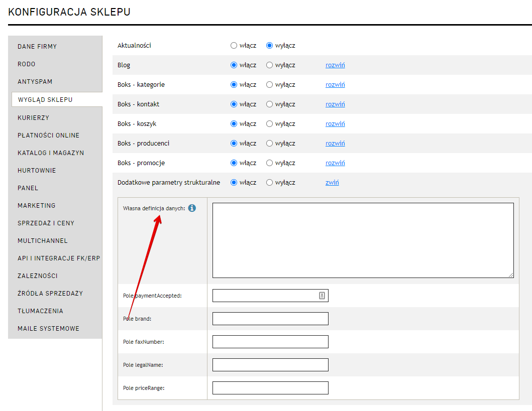The image size is (532, 411).
Task: Click info icon next to Własna definicja danych
Action: [192, 208]
